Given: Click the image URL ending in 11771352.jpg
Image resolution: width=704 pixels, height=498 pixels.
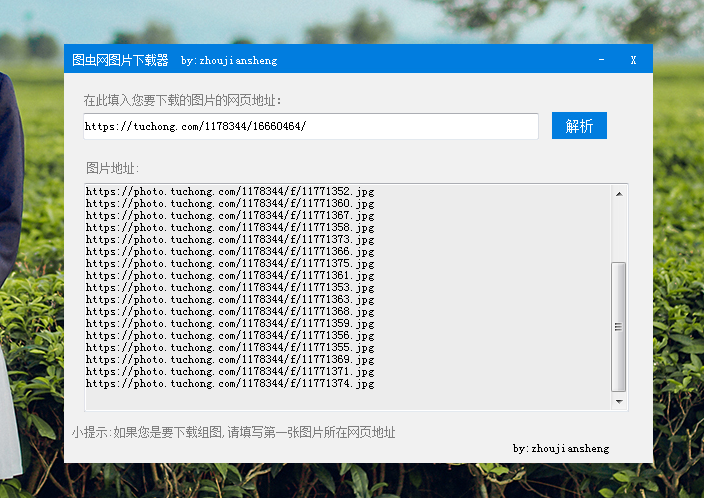Looking at the screenshot, I should pos(230,192).
